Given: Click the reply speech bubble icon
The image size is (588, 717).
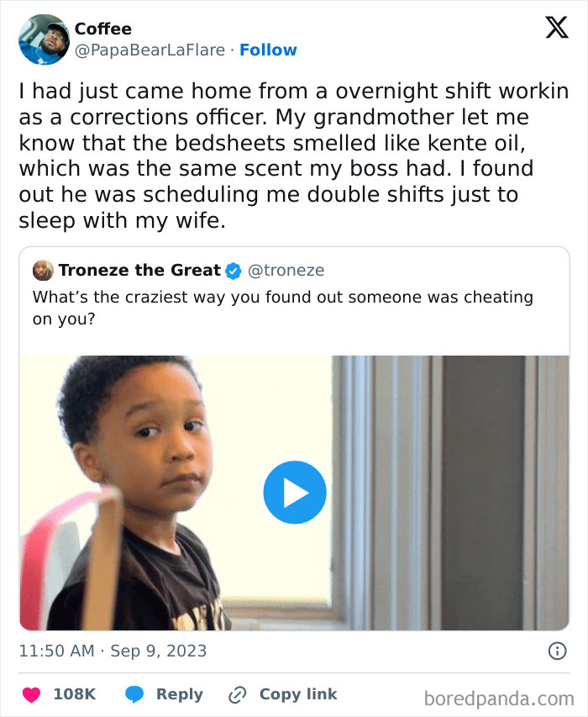Looking at the screenshot, I should 134,694.
